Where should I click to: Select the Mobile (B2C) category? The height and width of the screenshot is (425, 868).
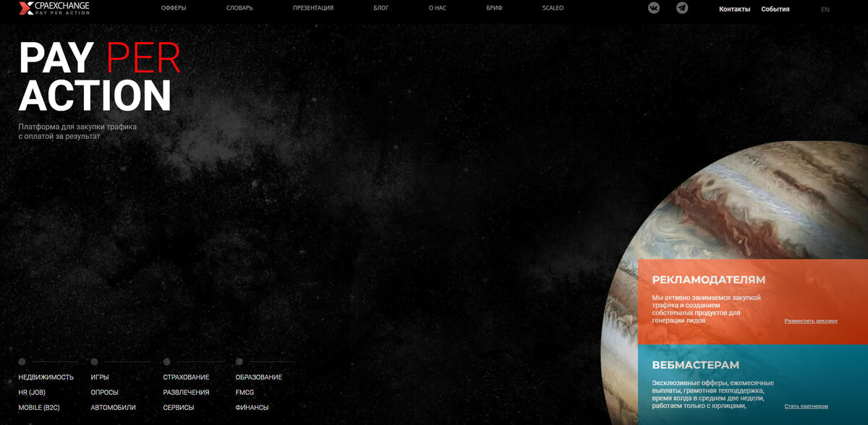(39, 408)
